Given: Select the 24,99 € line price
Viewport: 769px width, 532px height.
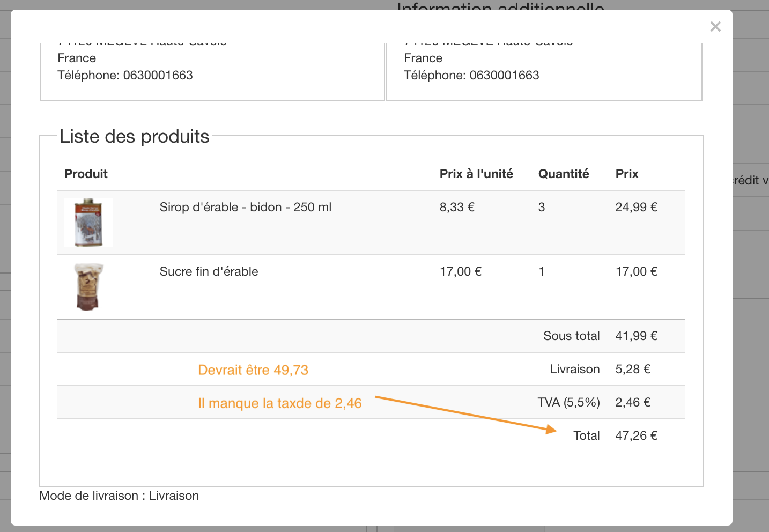Looking at the screenshot, I should [636, 208].
